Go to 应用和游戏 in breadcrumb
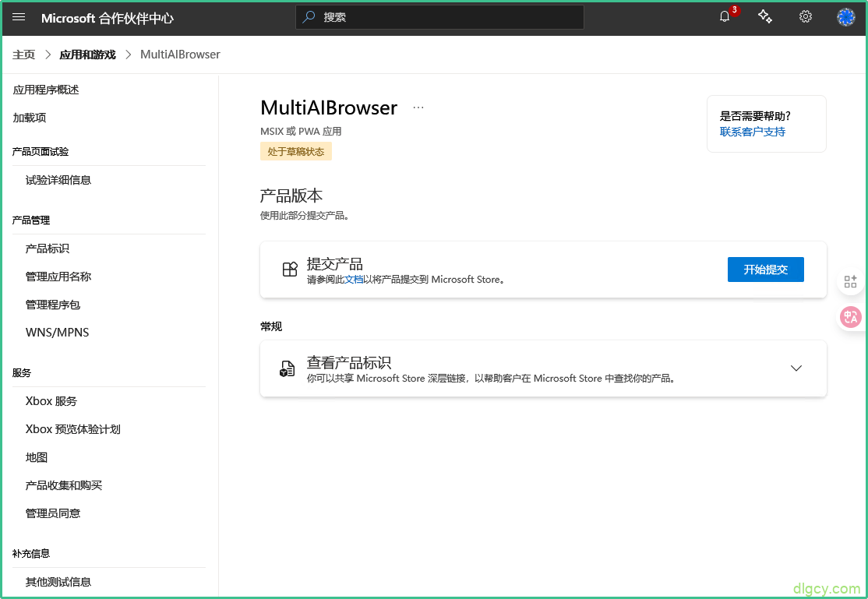The width and height of the screenshot is (868, 599). (87, 55)
